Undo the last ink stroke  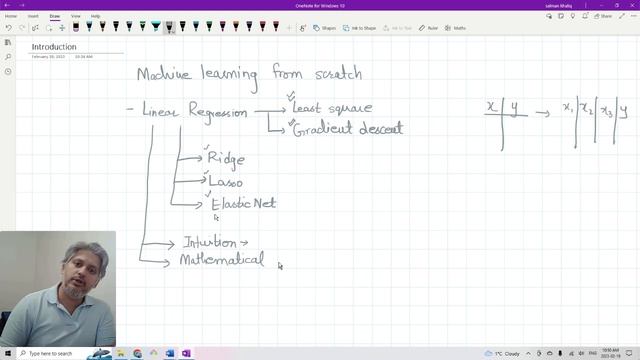click(x=9, y=28)
